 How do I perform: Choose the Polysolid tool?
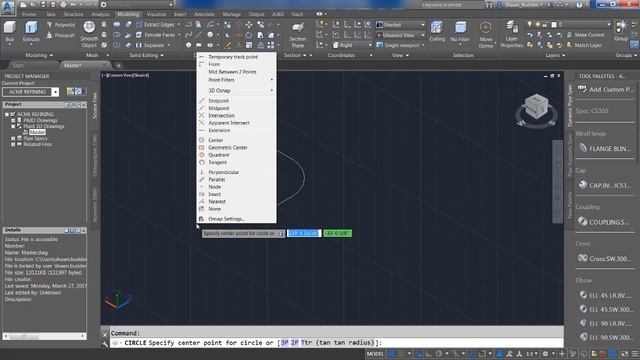(60, 25)
